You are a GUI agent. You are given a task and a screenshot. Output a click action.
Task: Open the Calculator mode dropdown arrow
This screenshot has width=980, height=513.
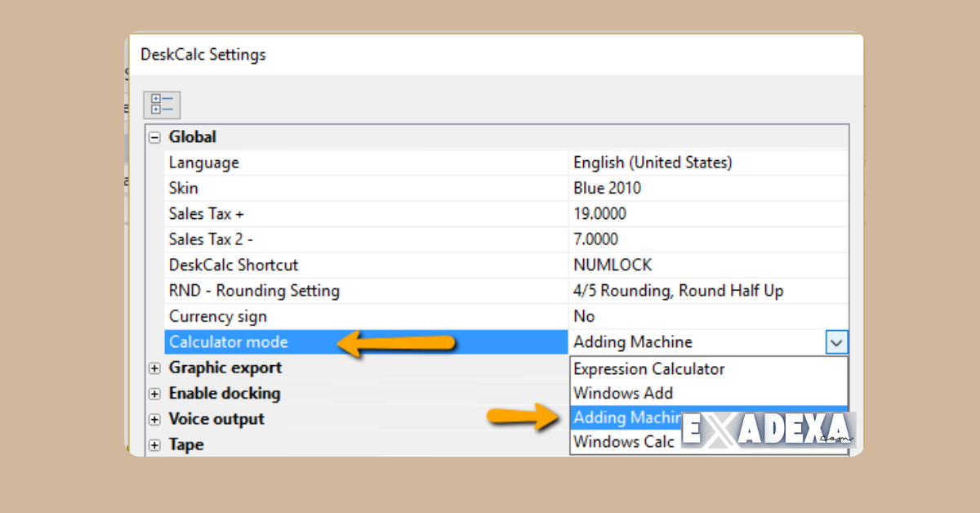836,341
